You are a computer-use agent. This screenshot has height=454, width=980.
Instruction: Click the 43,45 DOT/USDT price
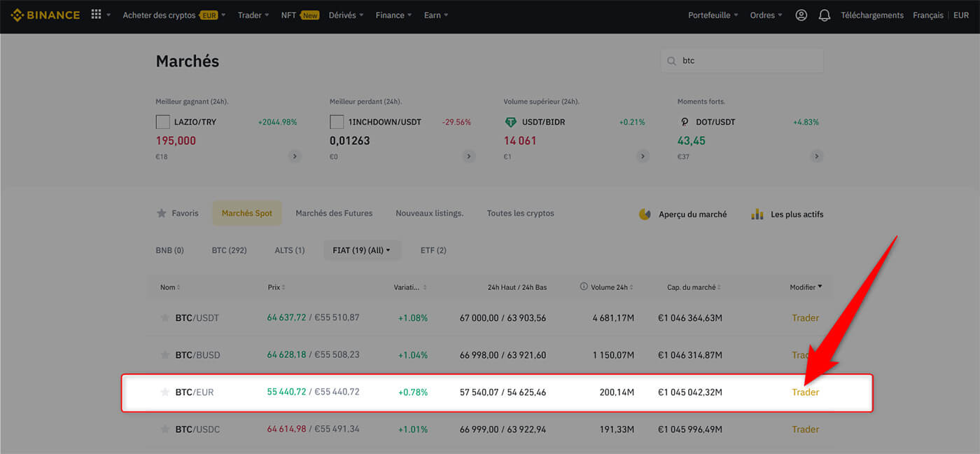point(692,141)
